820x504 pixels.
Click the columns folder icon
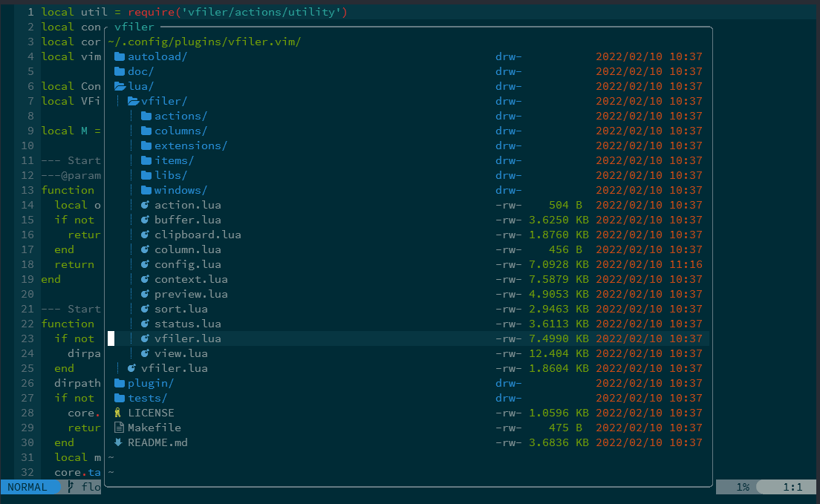[146, 131]
